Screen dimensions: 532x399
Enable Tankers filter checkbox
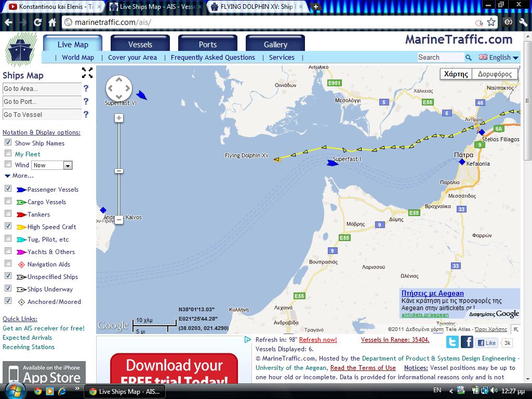click(x=8, y=213)
